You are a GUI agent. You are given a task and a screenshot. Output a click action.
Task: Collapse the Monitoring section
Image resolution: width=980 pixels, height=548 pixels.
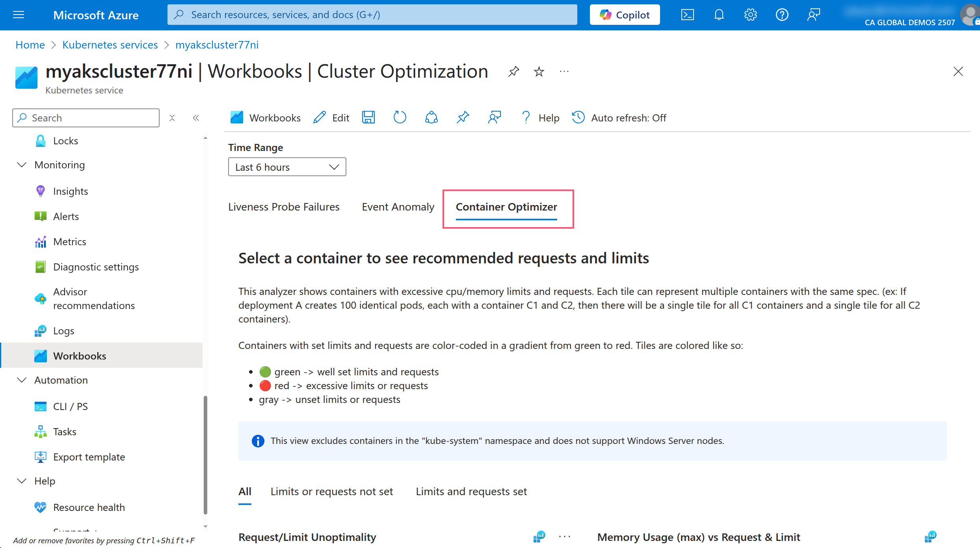(x=22, y=165)
